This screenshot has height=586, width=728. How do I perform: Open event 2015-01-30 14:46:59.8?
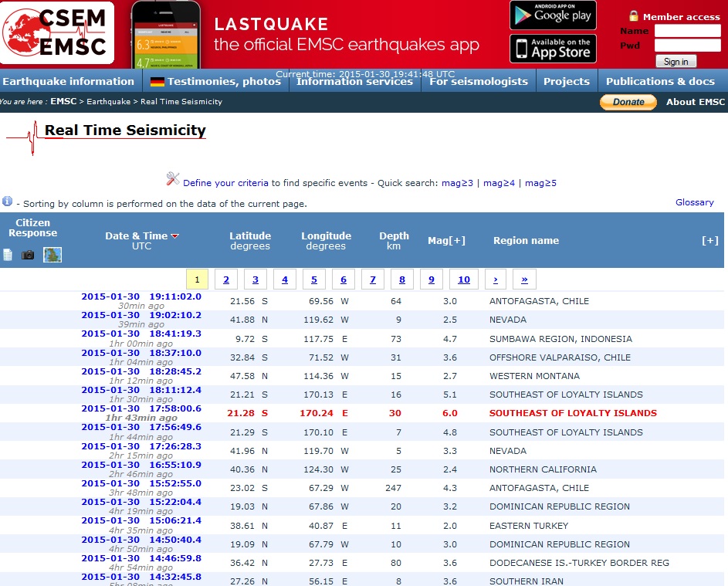[x=141, y=558]
